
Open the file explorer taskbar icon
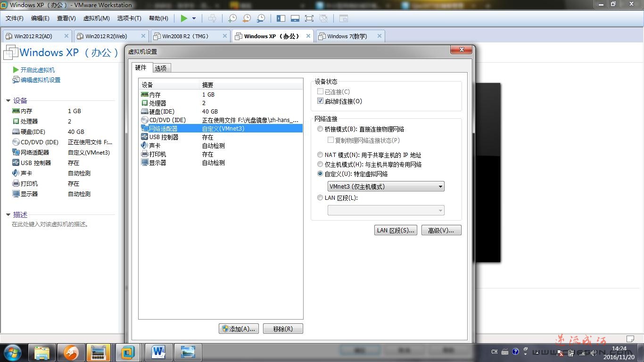[42, 352]
